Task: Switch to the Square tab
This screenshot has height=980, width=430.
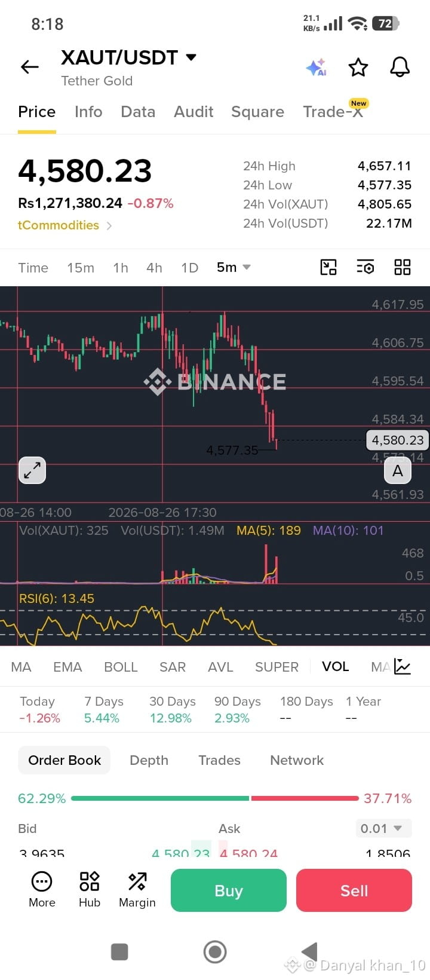Action: click(257, 112)
